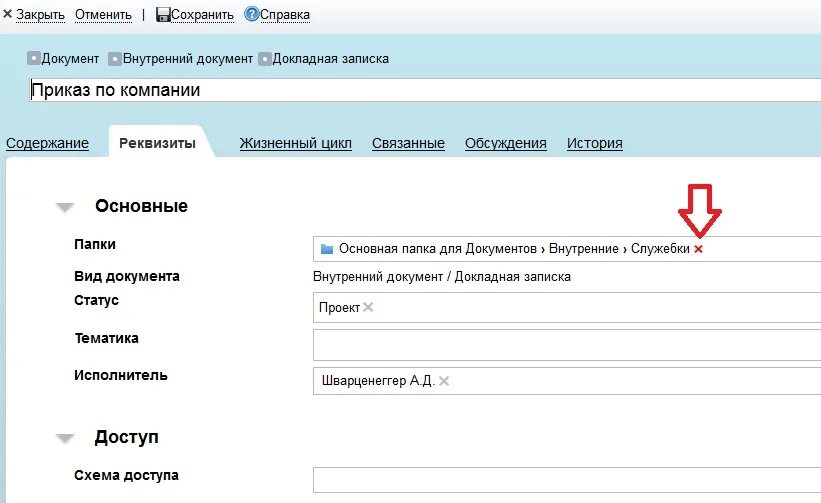The height and width of the screenshot is (503, 821).
Task: Remove the Служебки folder with red X
Action: [698, 249]
